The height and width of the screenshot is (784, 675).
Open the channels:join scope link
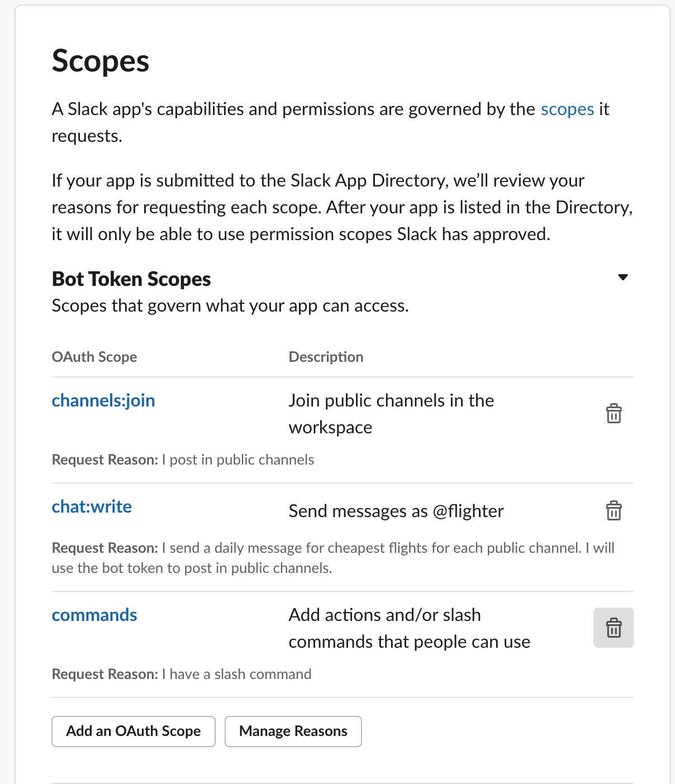(103, 400)
